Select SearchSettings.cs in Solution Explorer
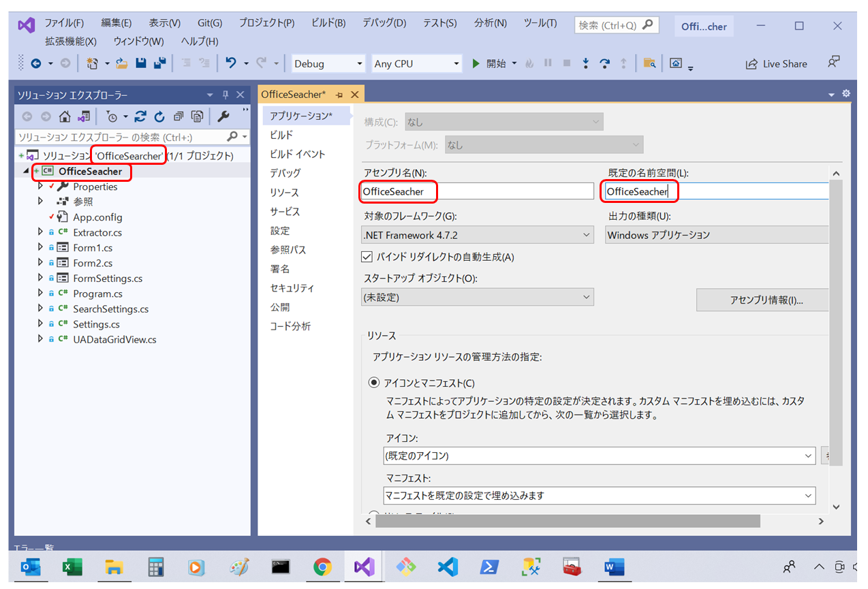Viewport: 868px width, 589px height. [110, 309]
